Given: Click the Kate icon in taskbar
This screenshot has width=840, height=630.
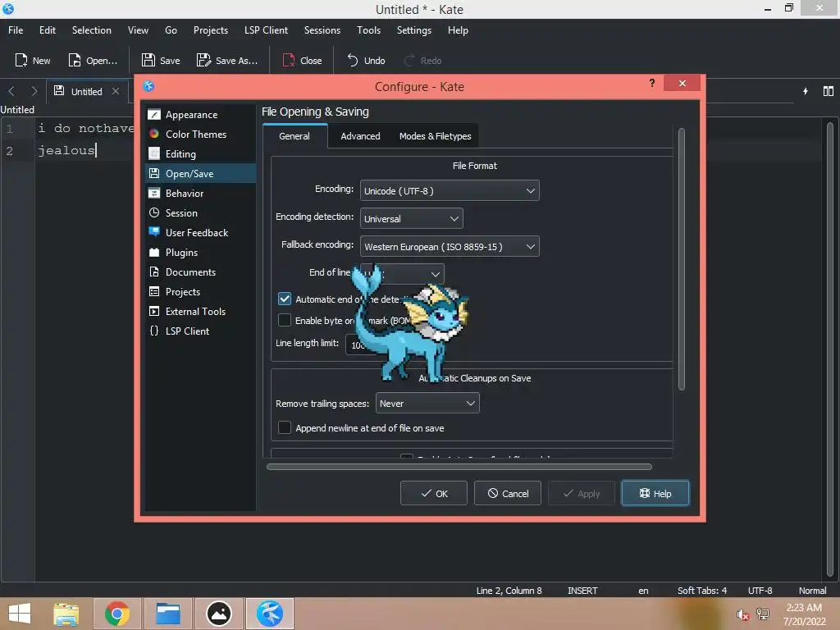Looking at the screenshot, I should tap(270, 614).
